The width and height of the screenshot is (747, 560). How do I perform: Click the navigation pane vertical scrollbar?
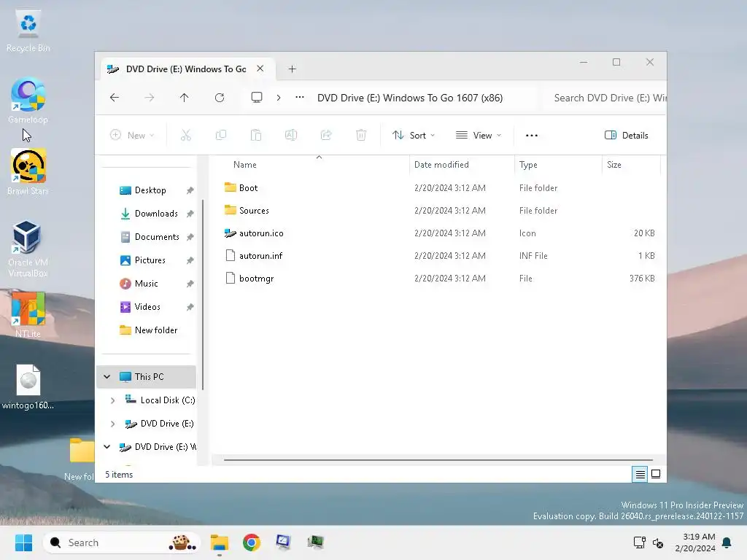pos(203,294)
